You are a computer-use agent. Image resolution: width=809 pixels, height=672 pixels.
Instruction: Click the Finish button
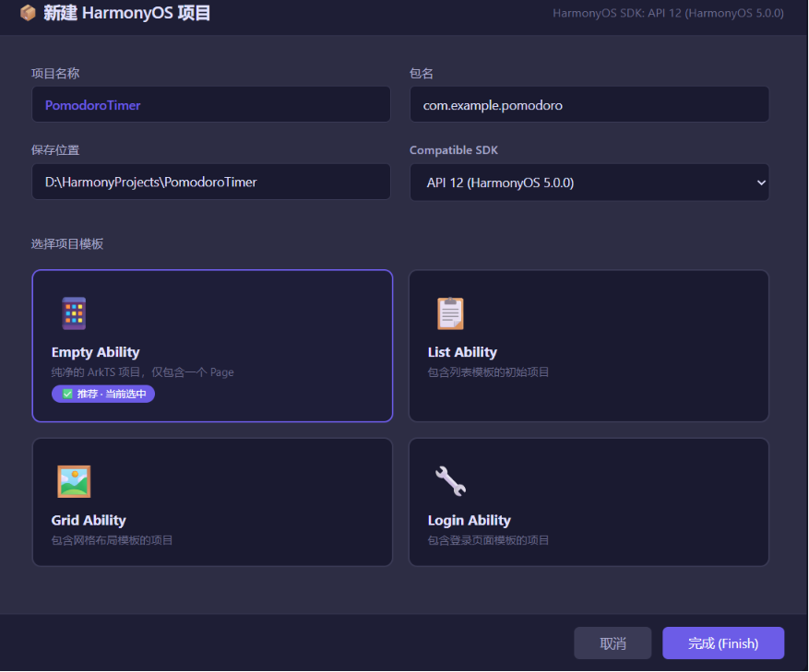tap(723, 643)
